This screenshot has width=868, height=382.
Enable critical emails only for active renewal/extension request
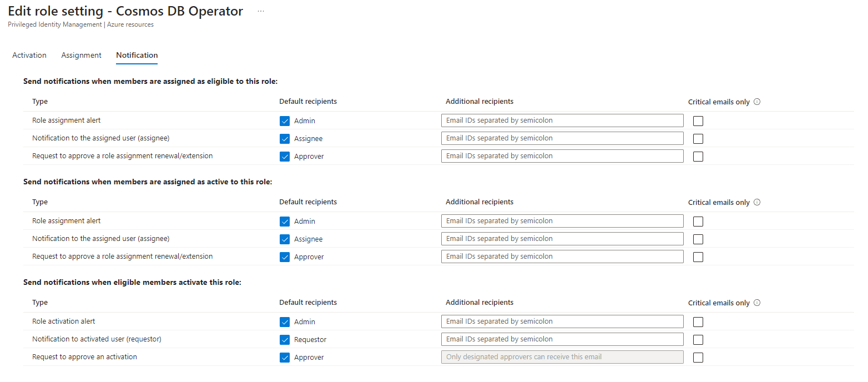698,257
